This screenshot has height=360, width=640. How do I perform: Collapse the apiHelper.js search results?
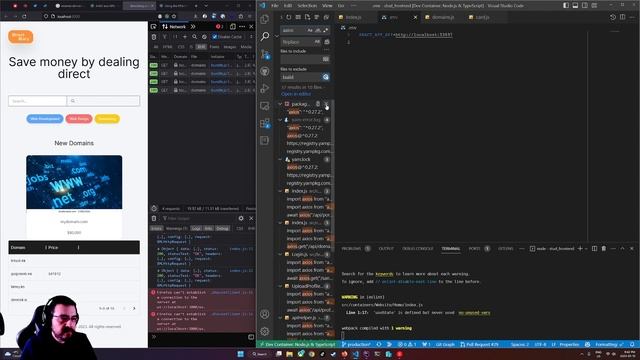(280, 318)
